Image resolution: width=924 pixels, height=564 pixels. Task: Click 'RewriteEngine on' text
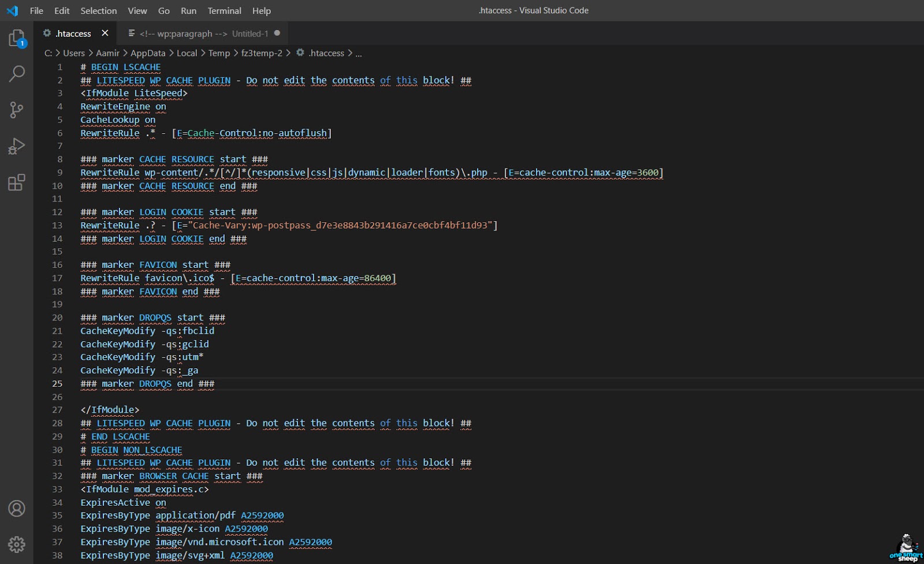[x=123, y=106]
